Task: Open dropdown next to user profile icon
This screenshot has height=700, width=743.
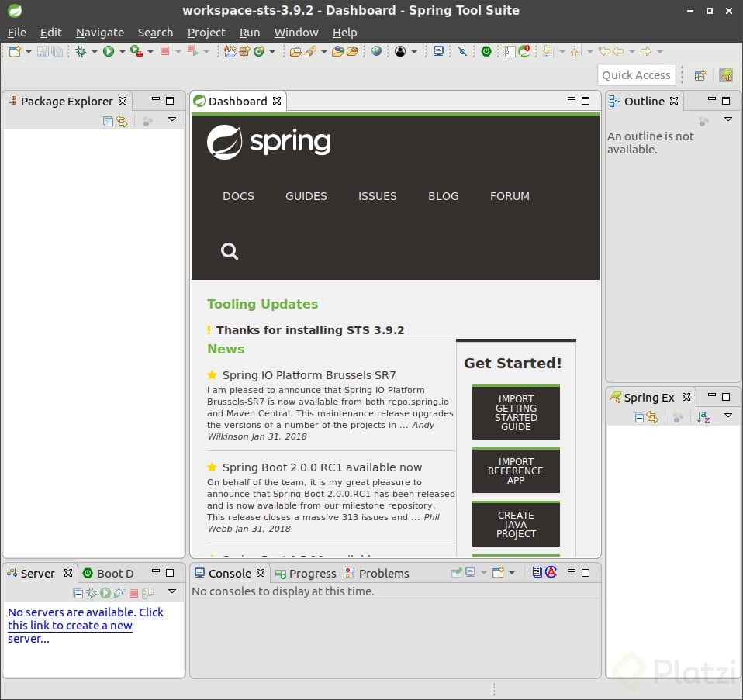Action: coord(414,51)
